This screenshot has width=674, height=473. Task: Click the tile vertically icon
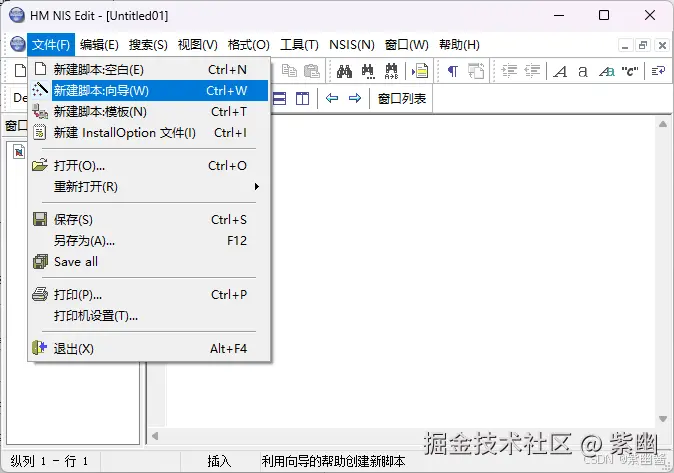click(x=302, y=98)
